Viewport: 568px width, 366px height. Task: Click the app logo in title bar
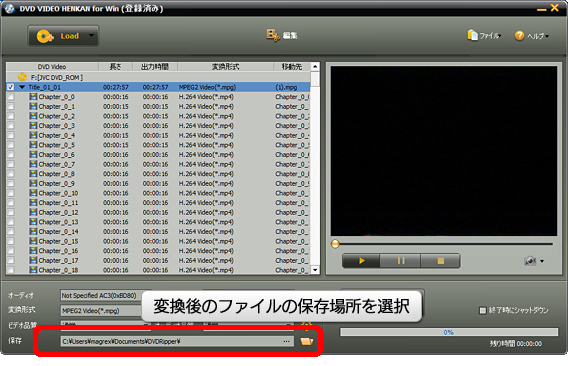pyautogui.click(x=9, y=8)
